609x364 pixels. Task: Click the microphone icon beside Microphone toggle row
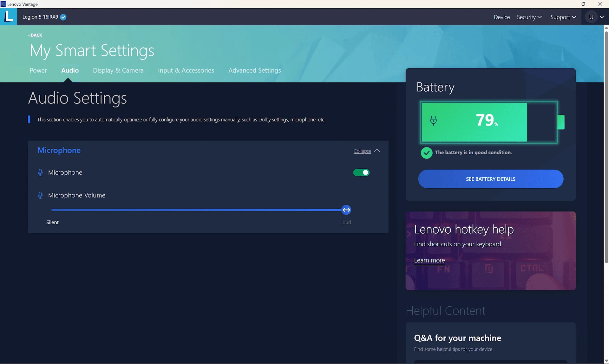tap(40, 172)
